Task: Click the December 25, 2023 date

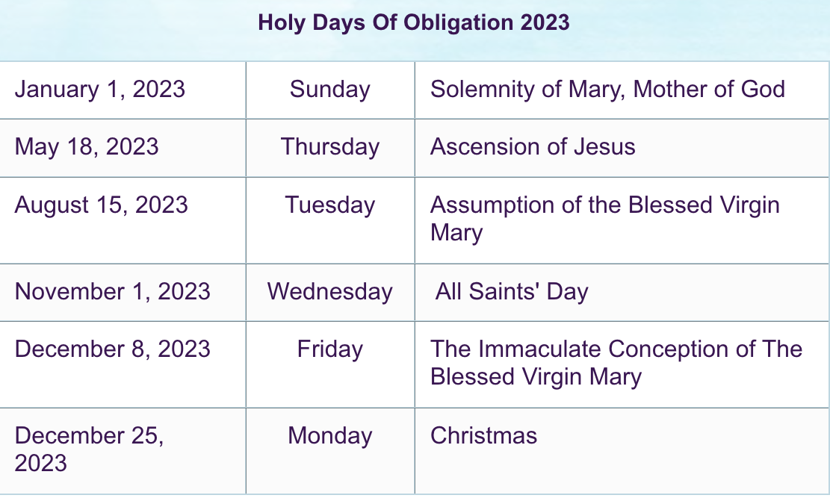Action: click(90, 449)
